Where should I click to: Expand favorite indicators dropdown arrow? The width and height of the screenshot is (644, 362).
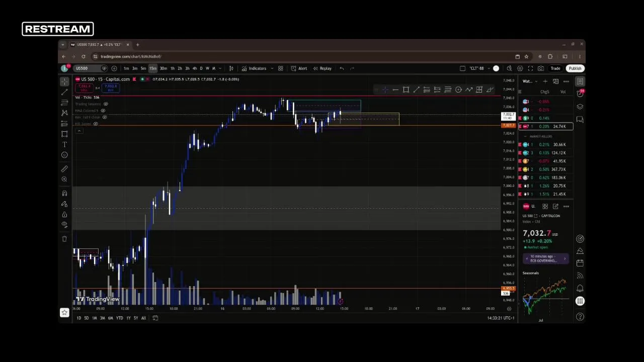(x=272, y=68)
